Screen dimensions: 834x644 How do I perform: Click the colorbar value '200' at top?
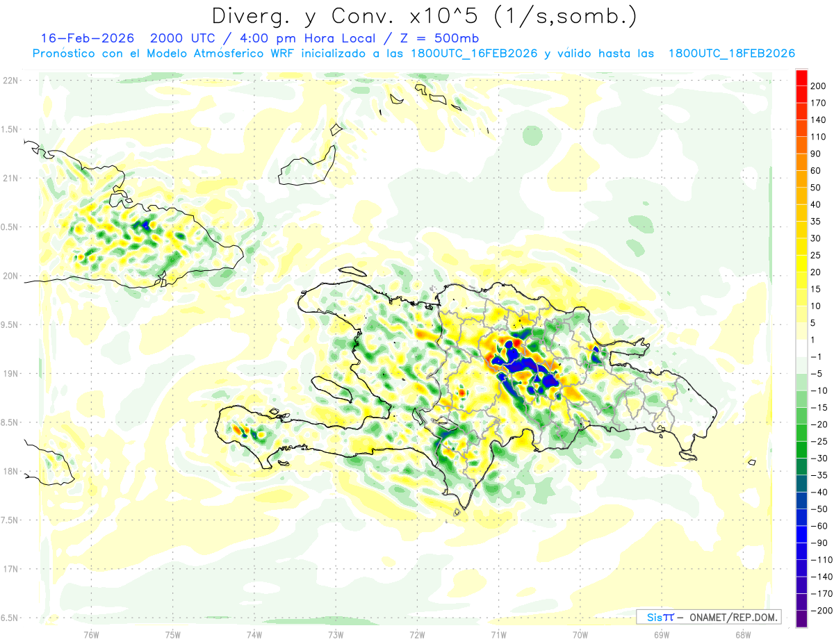(x=818, y=86)
